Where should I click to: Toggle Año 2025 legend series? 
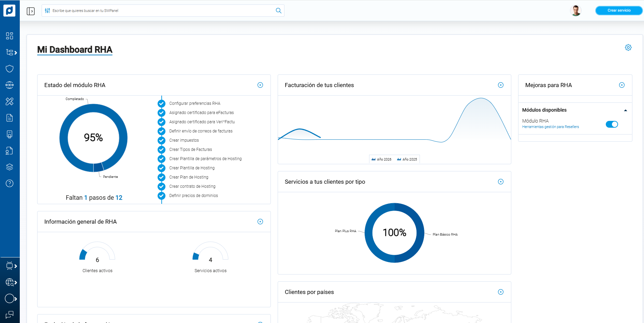coord(407,159)
